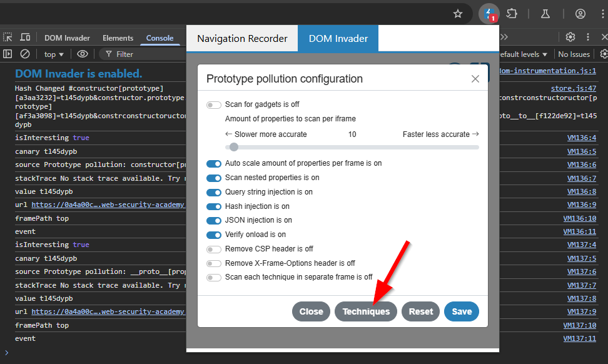Open the browser extensions puzzle icon
Image resolution: width=608 pixels, height=364 pixels.
pyautogui.click(x=512, y=14)
